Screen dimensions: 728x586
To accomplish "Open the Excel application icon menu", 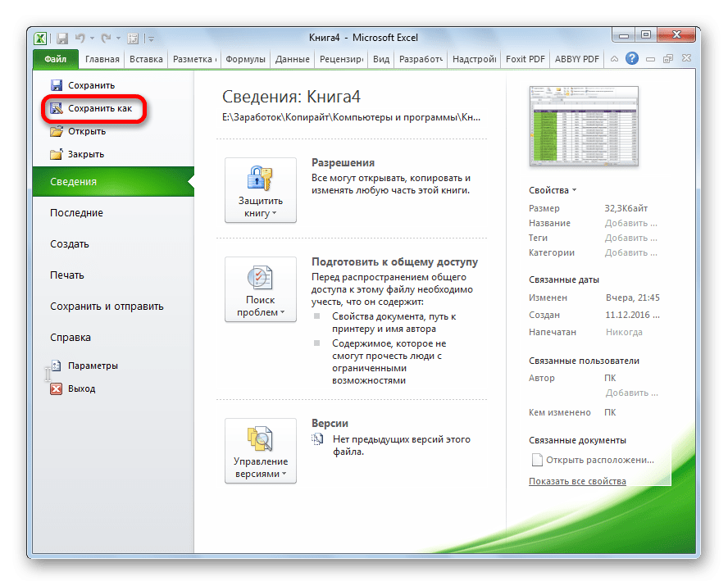I will [40, 38].
